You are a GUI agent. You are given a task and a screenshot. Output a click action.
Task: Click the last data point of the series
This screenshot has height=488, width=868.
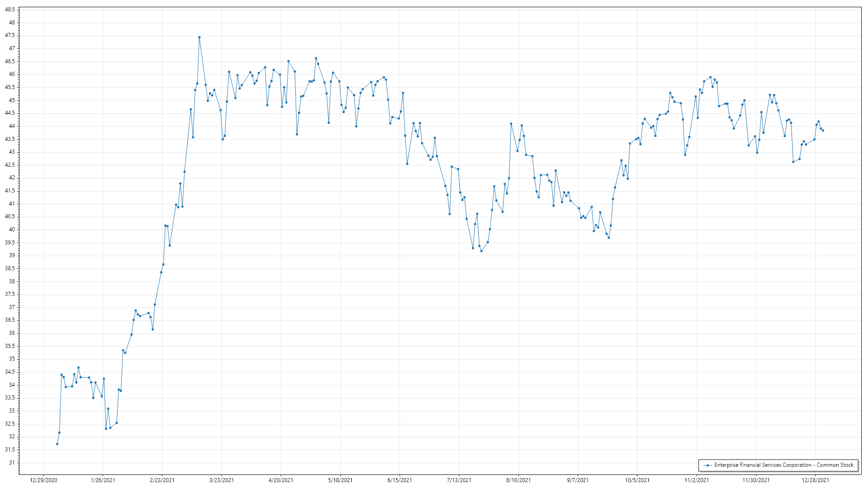(x=823, y=131)
